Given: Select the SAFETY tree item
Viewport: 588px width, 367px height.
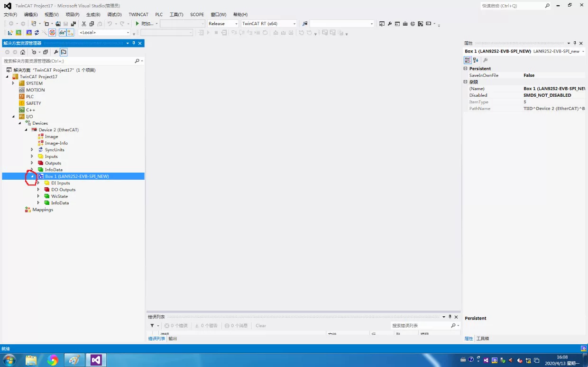Looking at the screenshot, I should (x=34, y=103).
